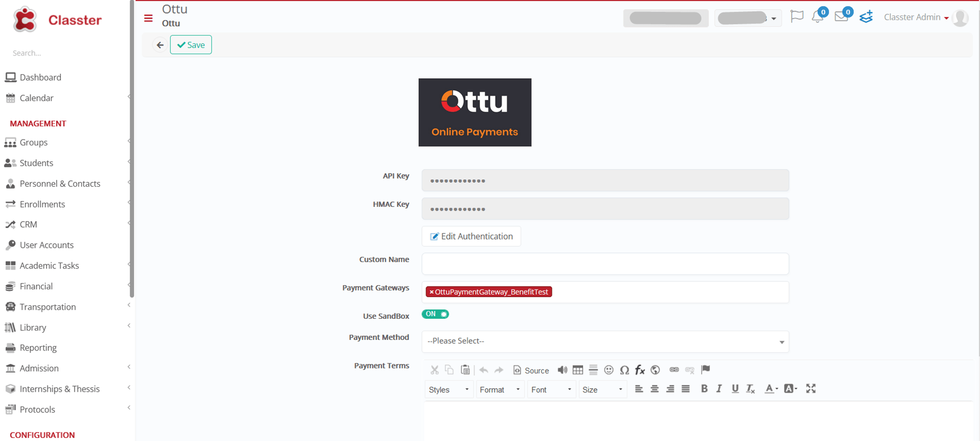Click the Save button

tap(191, 45)
